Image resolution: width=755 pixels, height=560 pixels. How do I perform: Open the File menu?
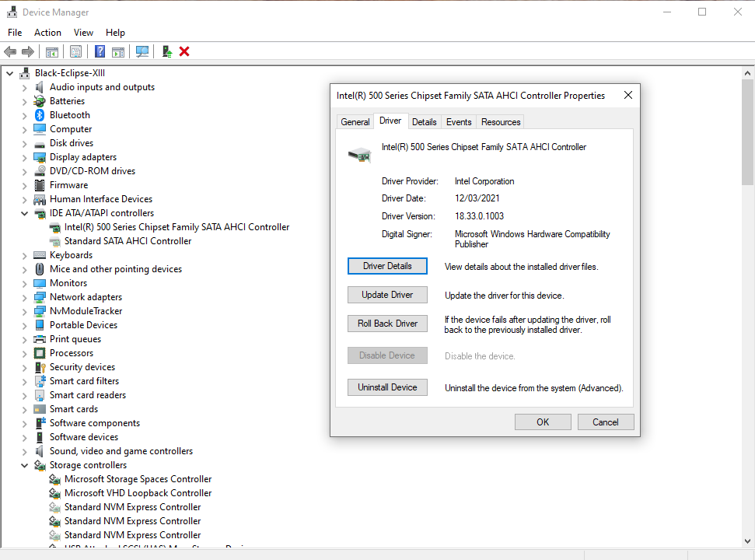click(15, 32)
